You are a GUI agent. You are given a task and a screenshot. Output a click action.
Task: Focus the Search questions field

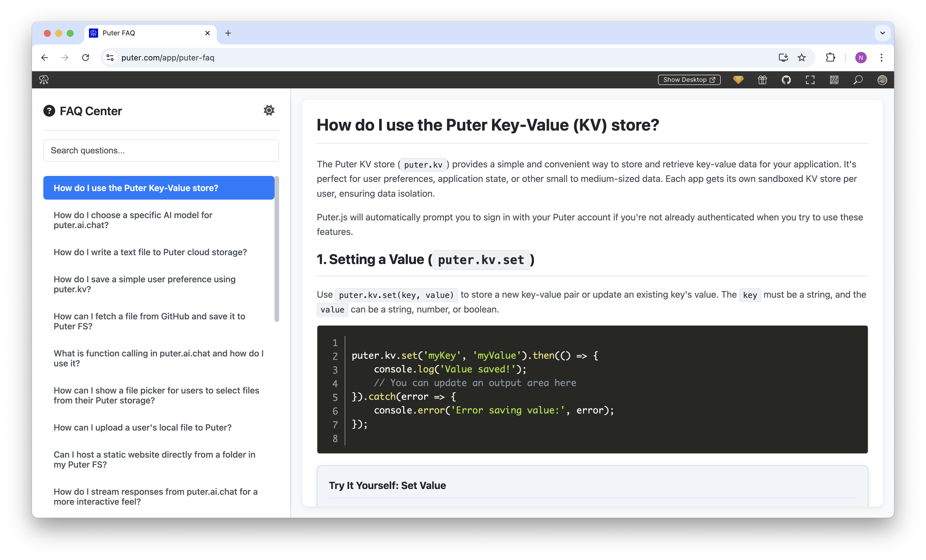tap(161, 150)
